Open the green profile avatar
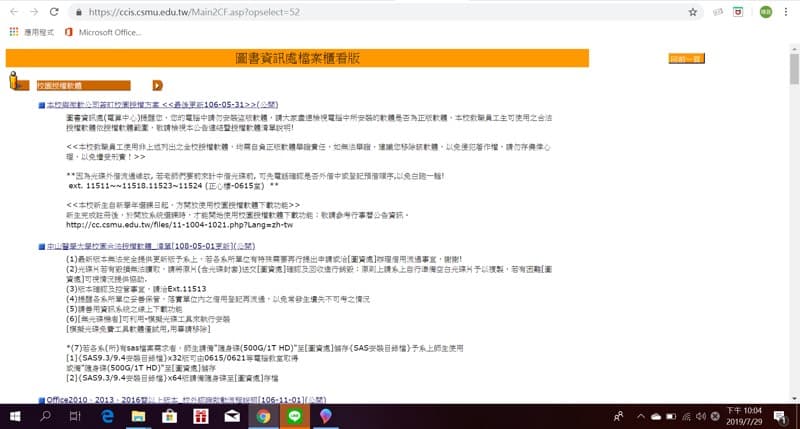Viewport: 800px width, 429px height. point(765,12)
